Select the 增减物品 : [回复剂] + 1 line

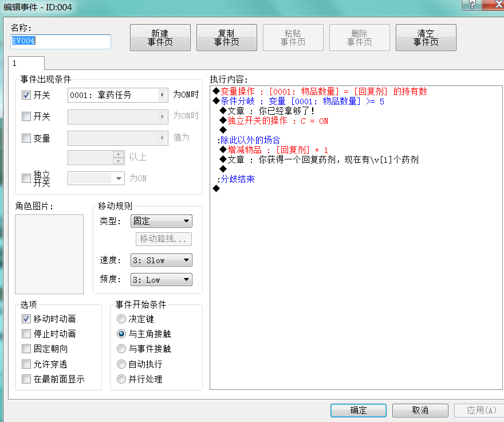(x=274, y=150)
